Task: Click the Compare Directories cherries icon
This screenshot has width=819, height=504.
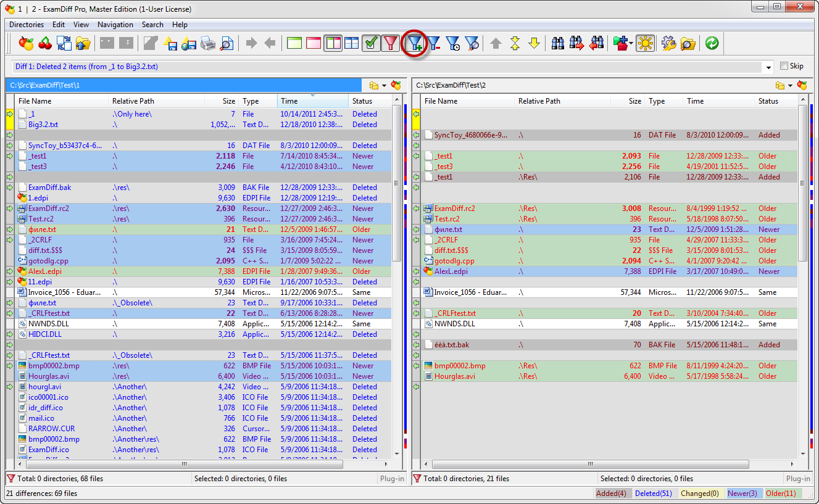Action: tap(45, 43)
